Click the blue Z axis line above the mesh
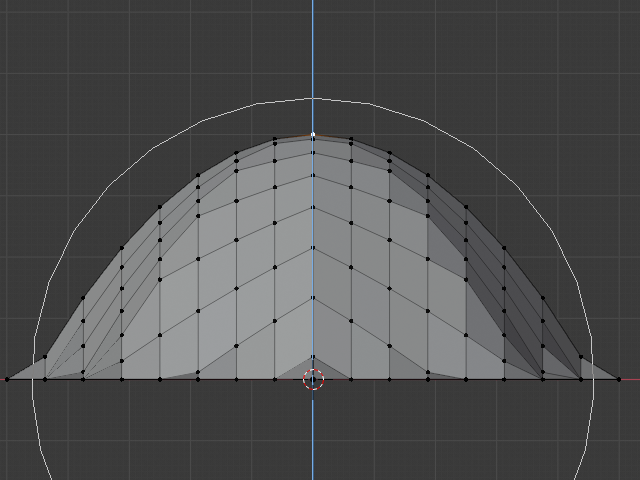The width and height of the screenshot is (640, 480). point(313,50)
